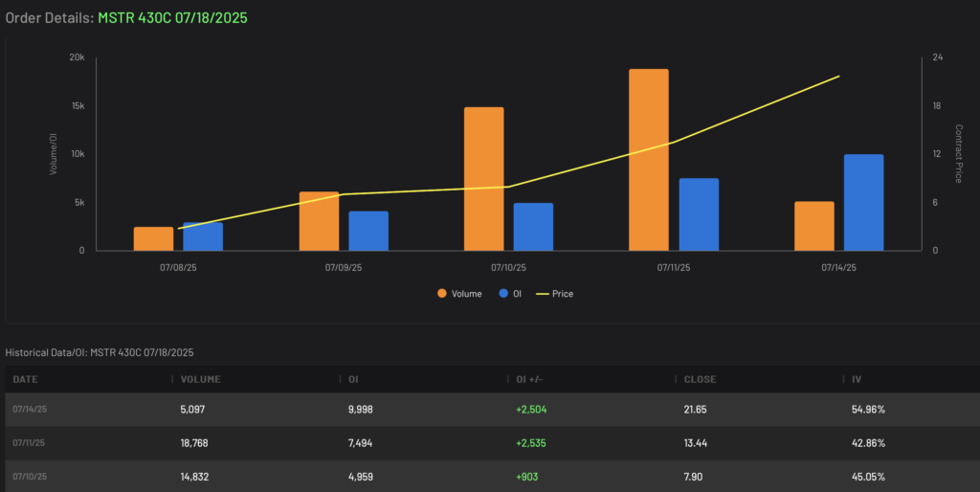The image size is (980, 492).
Task: Click open interest value 9,998
Action: (361, 410)
